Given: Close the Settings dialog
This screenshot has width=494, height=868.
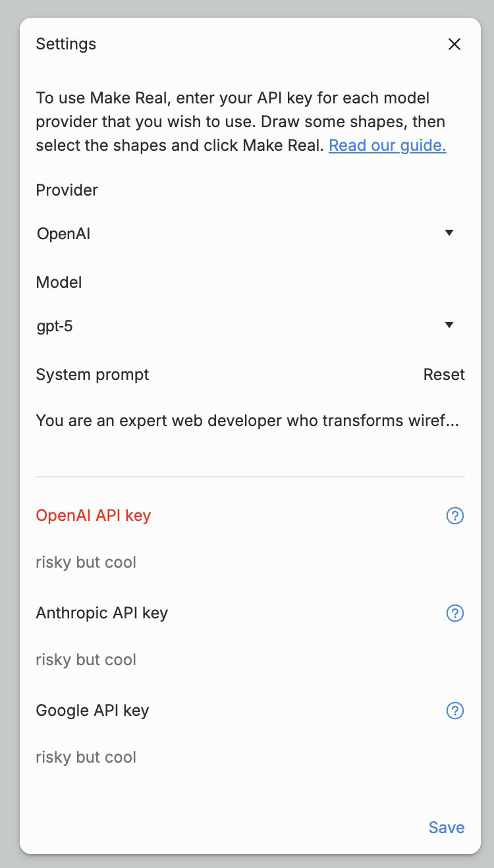Looking at the screenshot, I should pos(454,44).
